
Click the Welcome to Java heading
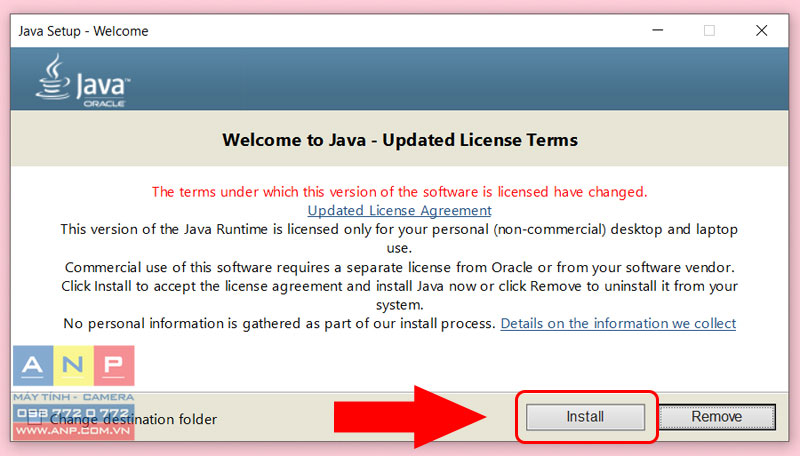[400, 140]
